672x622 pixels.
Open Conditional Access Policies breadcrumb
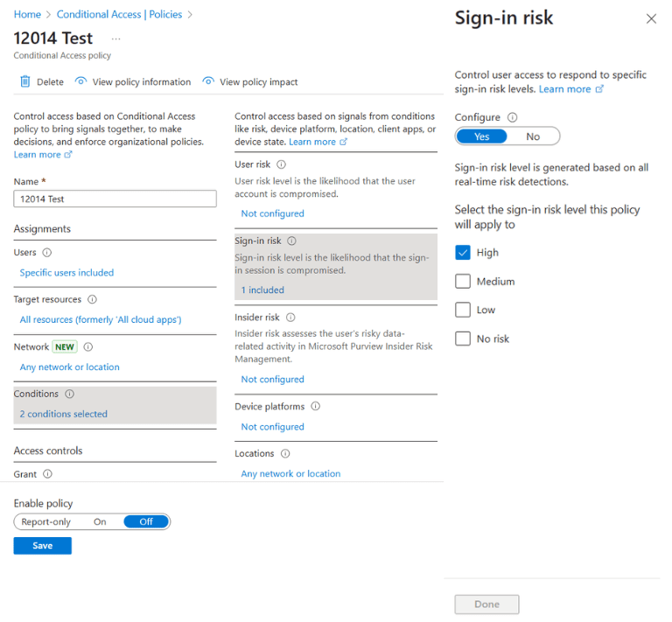click(119, 15)
